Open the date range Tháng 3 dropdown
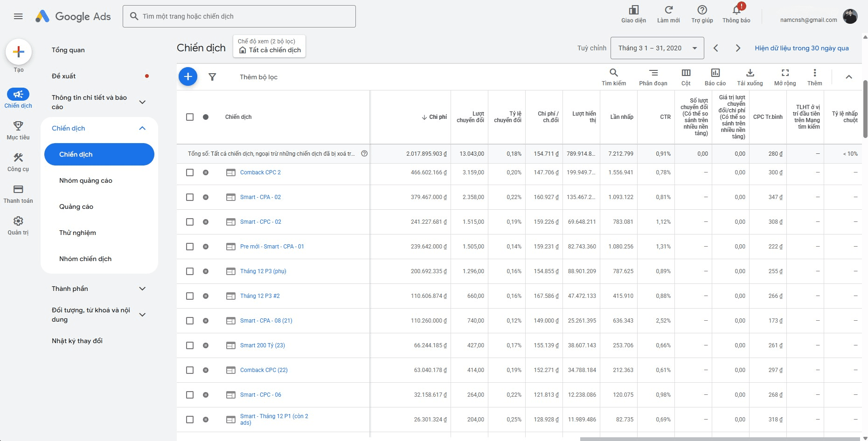868x441 pixels. point(657,48)
